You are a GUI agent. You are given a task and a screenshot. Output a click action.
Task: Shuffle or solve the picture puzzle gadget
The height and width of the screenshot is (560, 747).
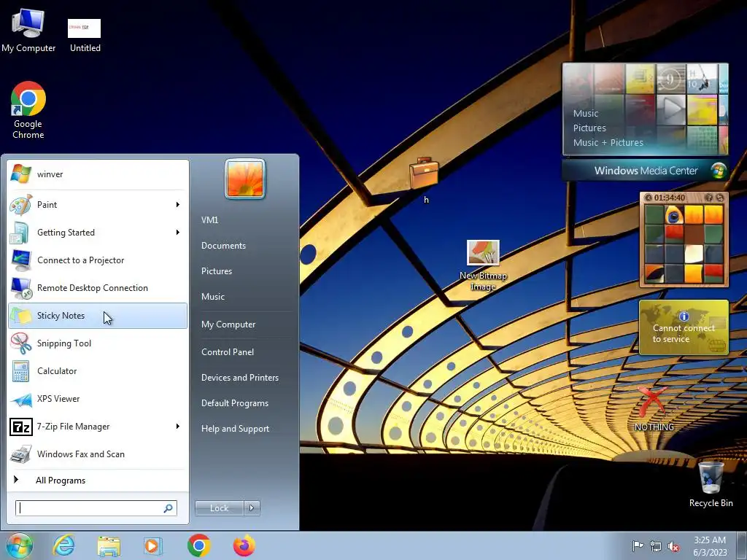(x=720, y=197)
